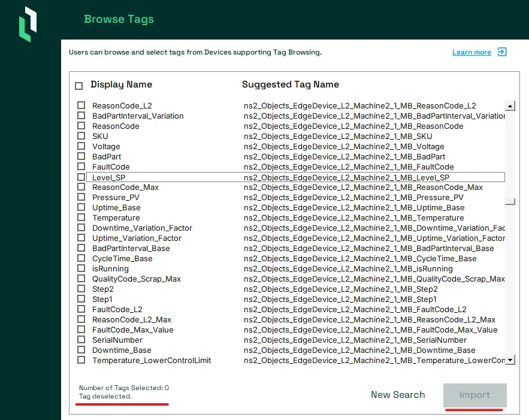This screenshot has width=529, height=420.
Task: Select the Downtime_Variation_Factor row text
Action: point(142,228)
